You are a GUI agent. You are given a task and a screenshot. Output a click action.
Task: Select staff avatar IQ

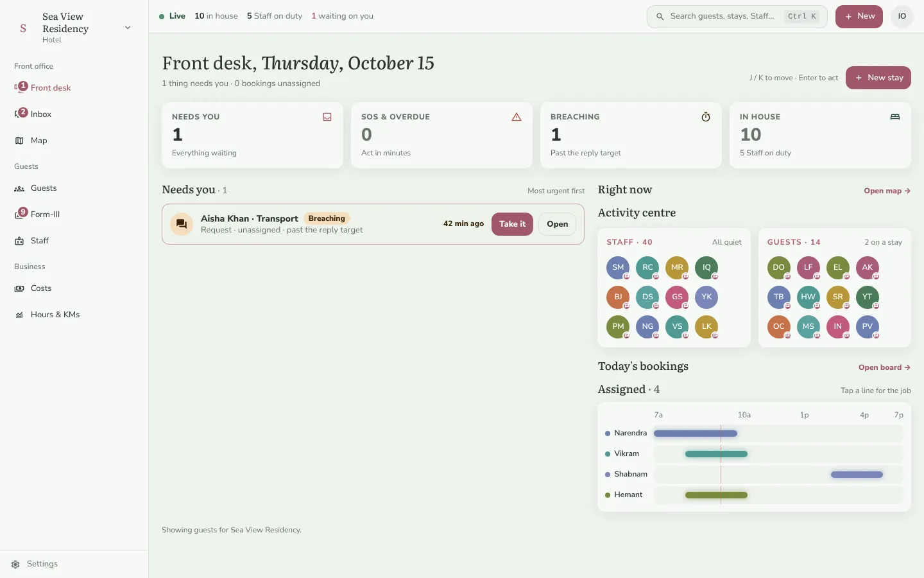[706, 267]
